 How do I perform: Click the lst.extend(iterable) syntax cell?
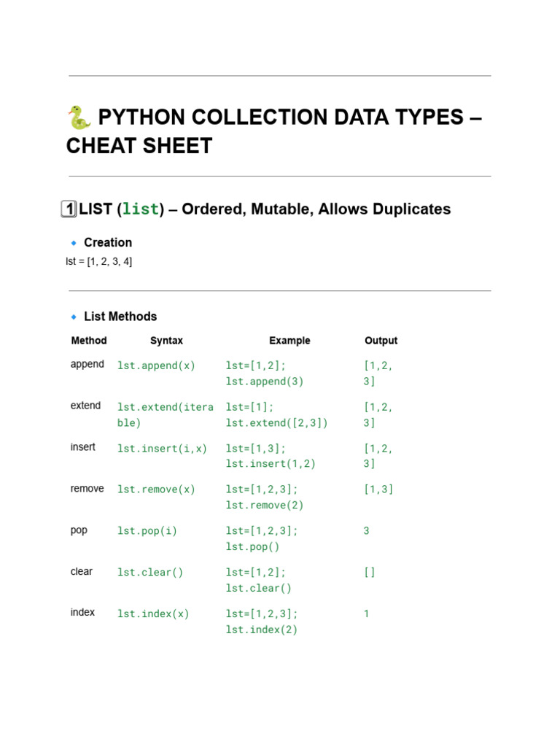click(166, 414)
